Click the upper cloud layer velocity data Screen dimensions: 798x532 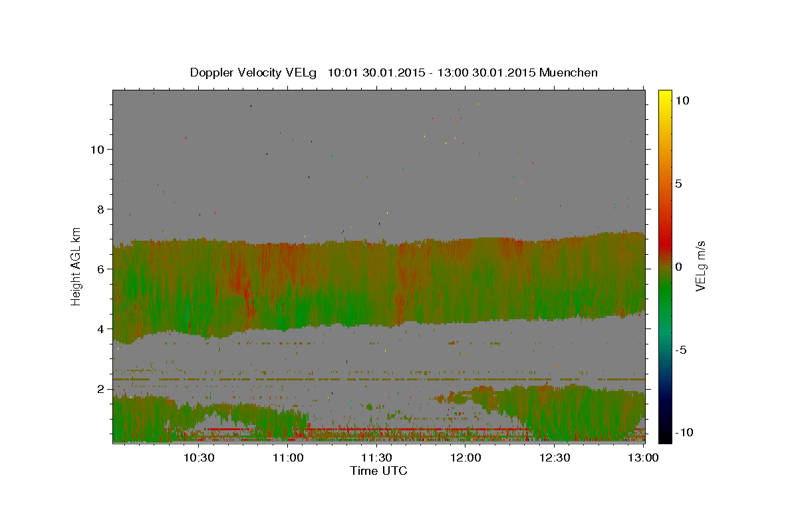(x=379, y=286)
